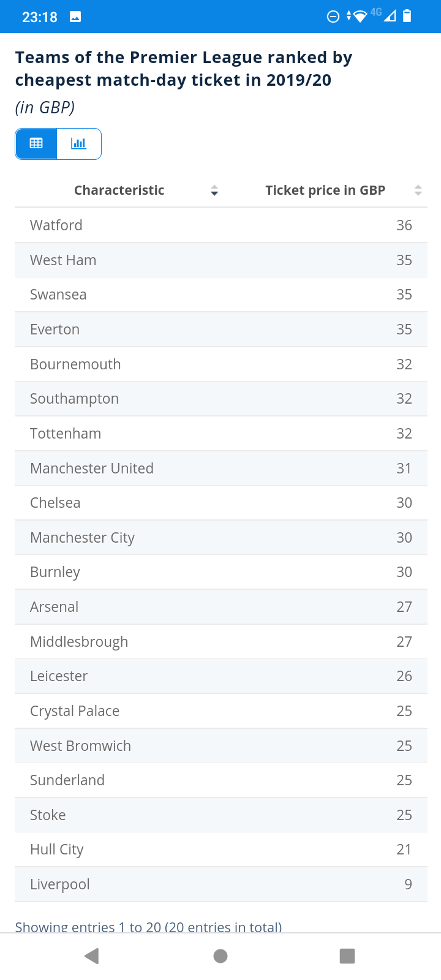Switch to bar chart view icon
This screenshot has height=980, width=441.
pos(78,144)
